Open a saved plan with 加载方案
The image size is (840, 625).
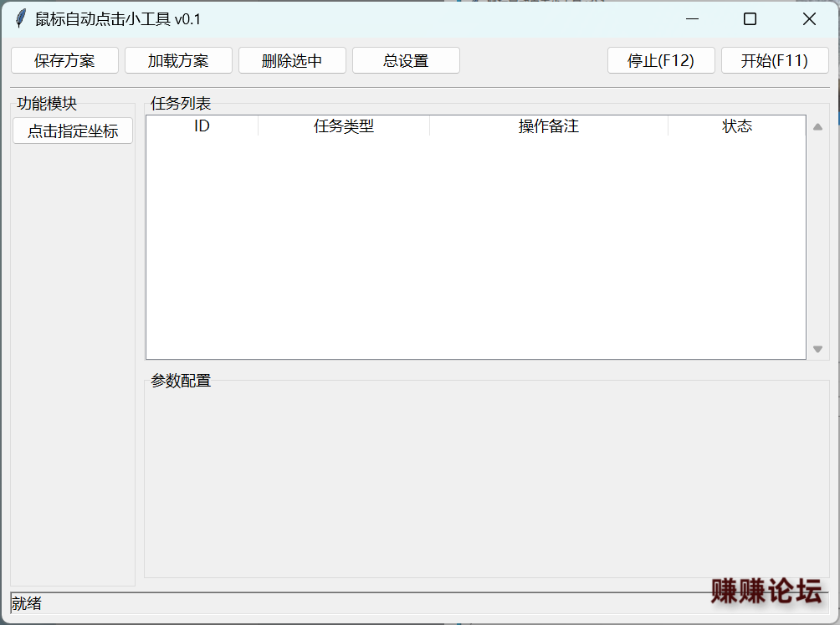click(178, 60)
